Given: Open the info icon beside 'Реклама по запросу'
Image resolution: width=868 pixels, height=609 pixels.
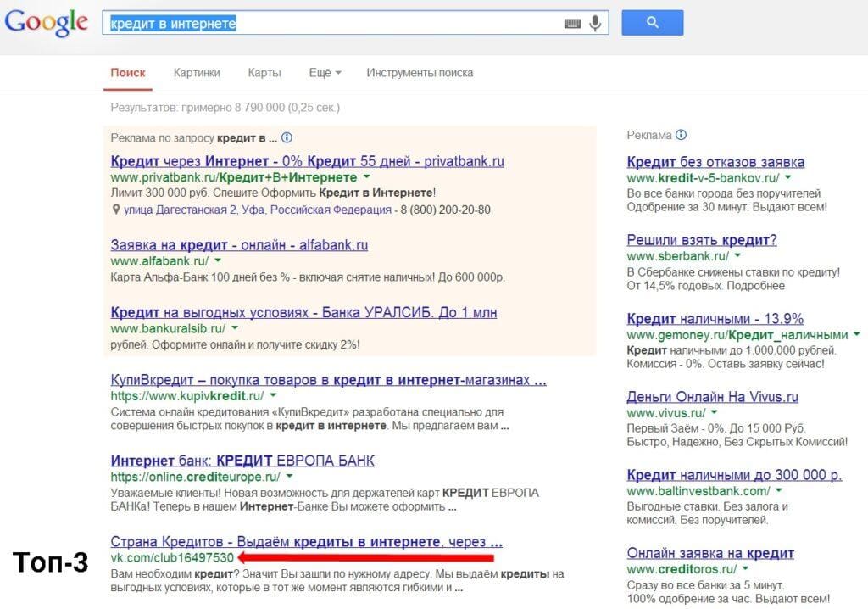Looking at the screenshot, I should [x=287, y=137].
